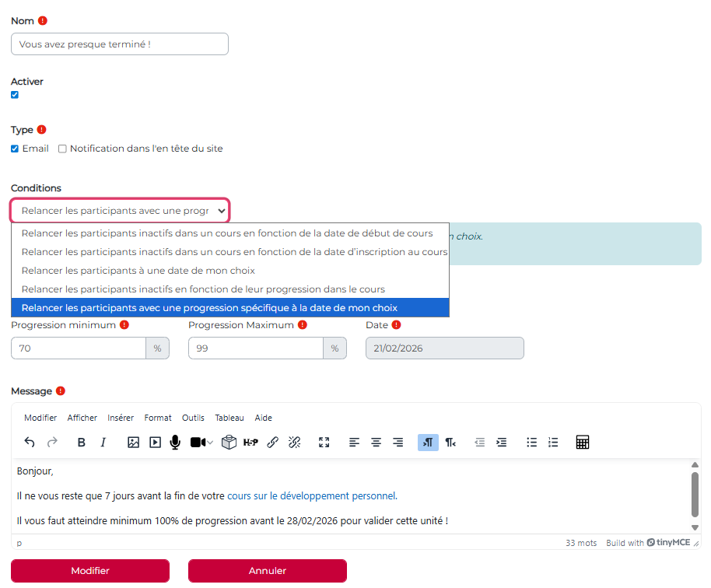Click the Italic formatting icon
The height and width of the screenshot is (588, 711).
103,443
